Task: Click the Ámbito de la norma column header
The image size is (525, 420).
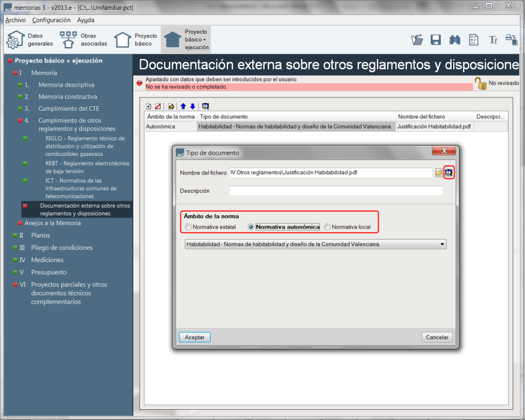Action: pos(171,116)
